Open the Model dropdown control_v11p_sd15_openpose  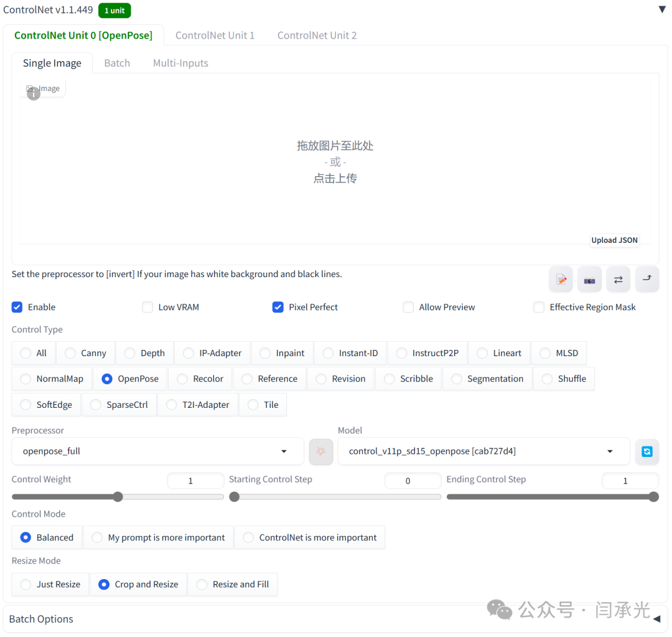[483, 451]
